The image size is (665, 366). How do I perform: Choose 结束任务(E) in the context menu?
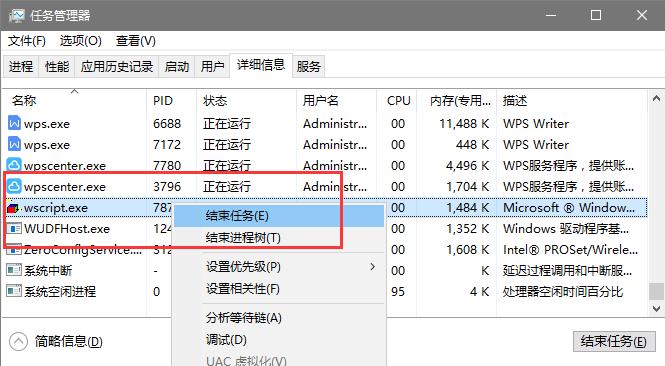279,216
